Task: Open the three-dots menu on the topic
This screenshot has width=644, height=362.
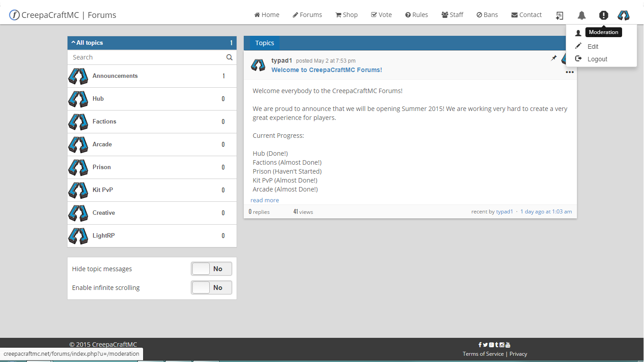Action: [569, 72]
